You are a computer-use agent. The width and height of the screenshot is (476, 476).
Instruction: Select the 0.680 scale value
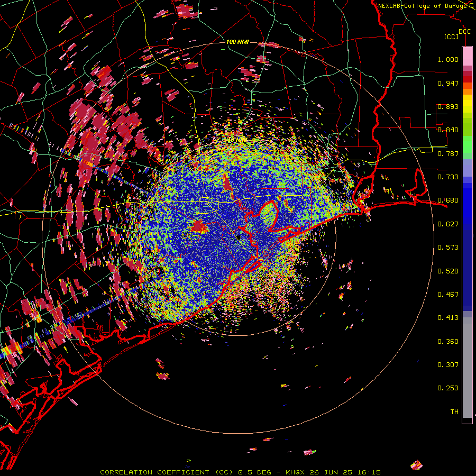tap(448, 200)
